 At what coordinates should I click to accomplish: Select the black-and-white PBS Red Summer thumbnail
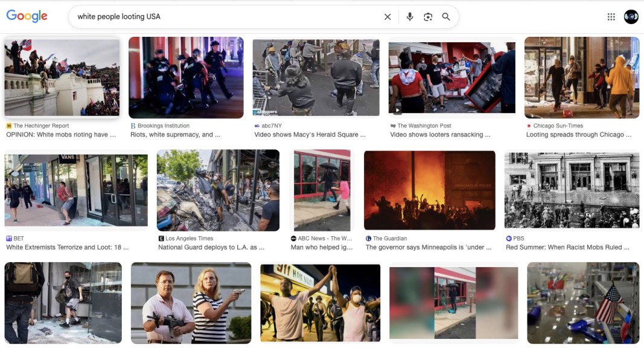[x=572, y=190]
